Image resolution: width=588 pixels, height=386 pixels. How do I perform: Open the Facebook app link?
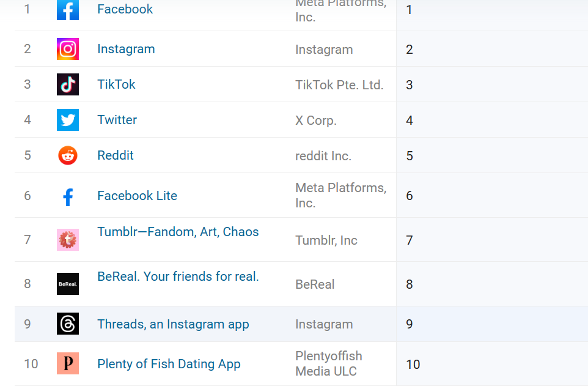point(125,9)
